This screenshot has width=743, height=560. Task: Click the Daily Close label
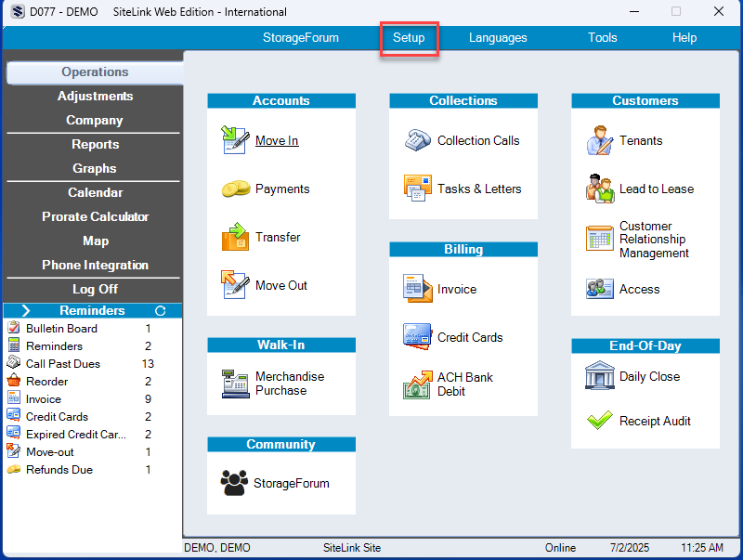coord(649,377)
